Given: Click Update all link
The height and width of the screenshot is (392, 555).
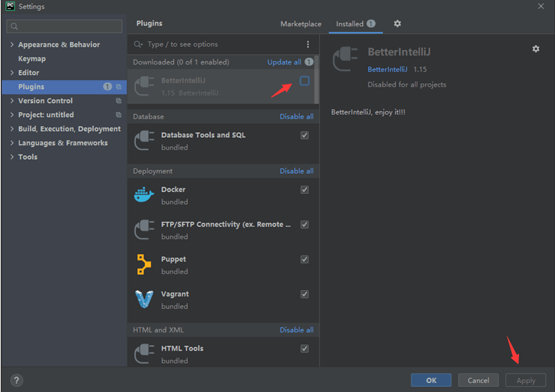Looking at the screenshot, I should click(x=284, y=62).
